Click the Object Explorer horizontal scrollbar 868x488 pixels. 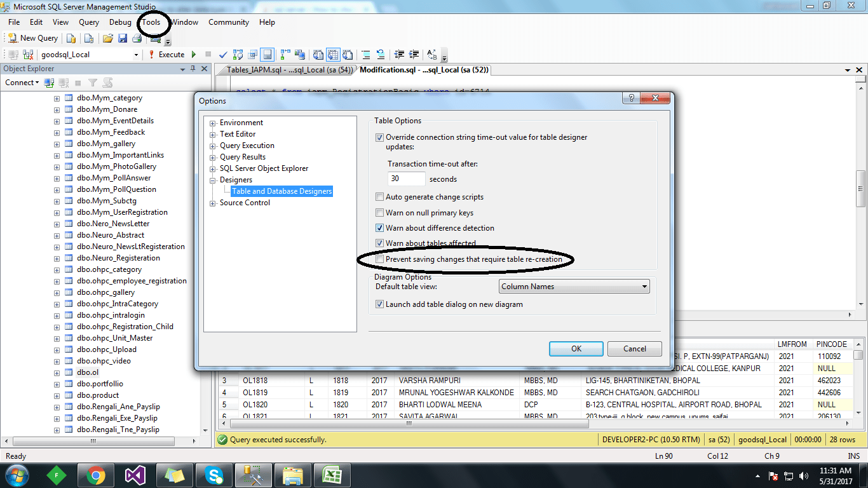102,441
